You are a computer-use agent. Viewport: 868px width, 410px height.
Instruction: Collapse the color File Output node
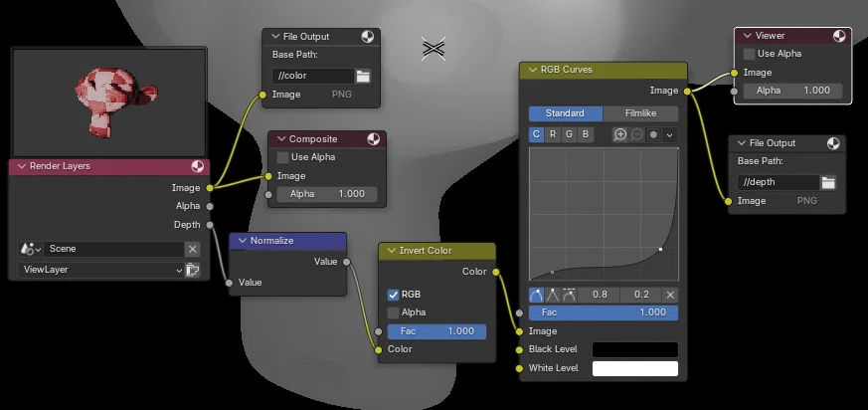tap(275, 37)
